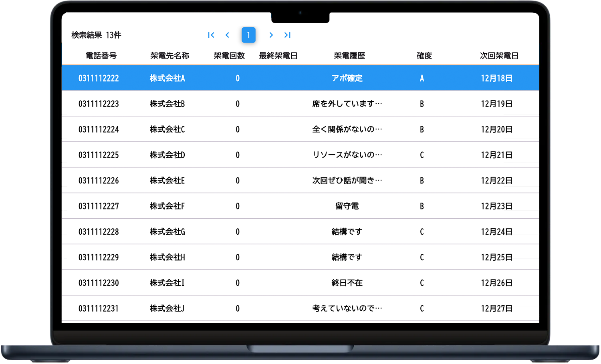601x364 pixels.
Task: Select phone number 0311112230
Action: click(99, 284)
